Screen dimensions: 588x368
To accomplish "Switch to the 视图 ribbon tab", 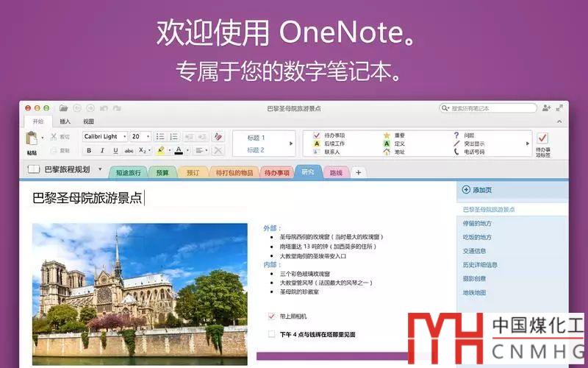I will pos(88,121).
